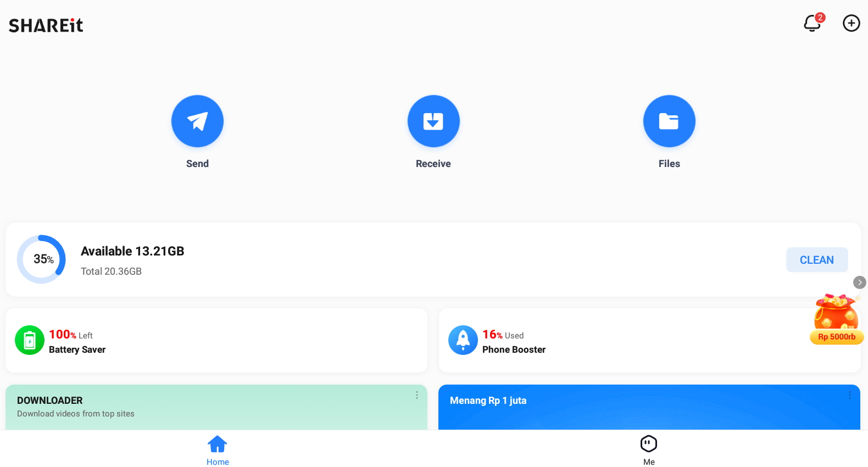Tap the Receive label

(433, 164)
